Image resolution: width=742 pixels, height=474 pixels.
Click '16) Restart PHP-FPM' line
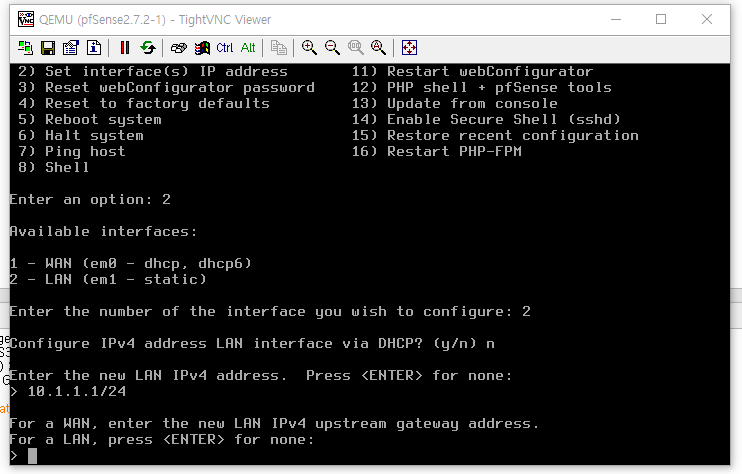click(x=436, y=152)
